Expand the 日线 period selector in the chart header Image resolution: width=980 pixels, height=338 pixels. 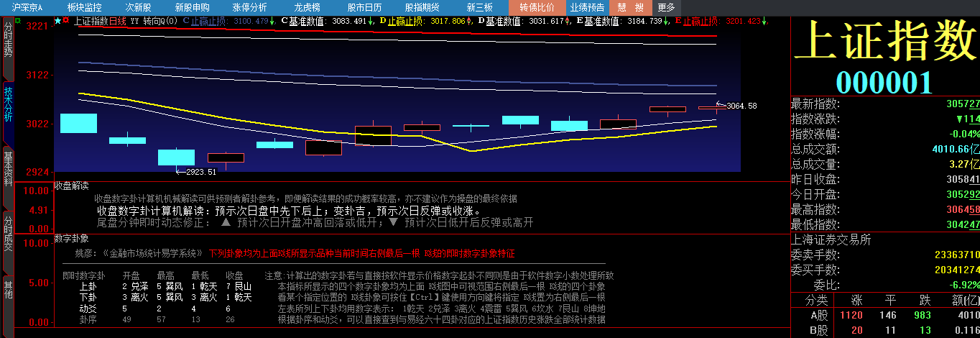(117, 21)
